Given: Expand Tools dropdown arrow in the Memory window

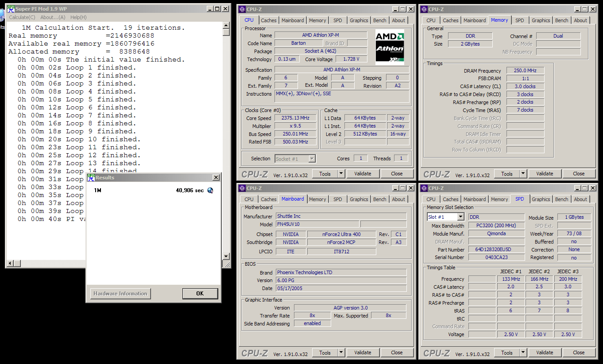Looking at the screenshot, I should [523, 174].
